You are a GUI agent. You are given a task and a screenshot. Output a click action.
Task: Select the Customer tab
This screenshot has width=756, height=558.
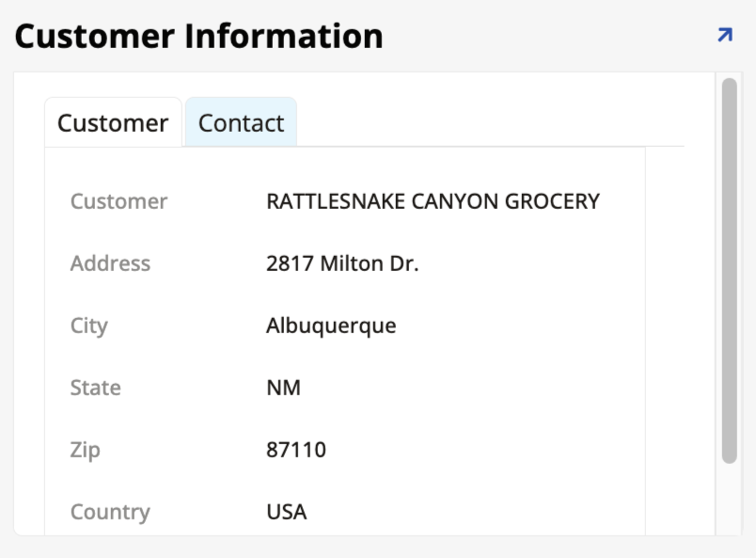click(x=112, y=122)
